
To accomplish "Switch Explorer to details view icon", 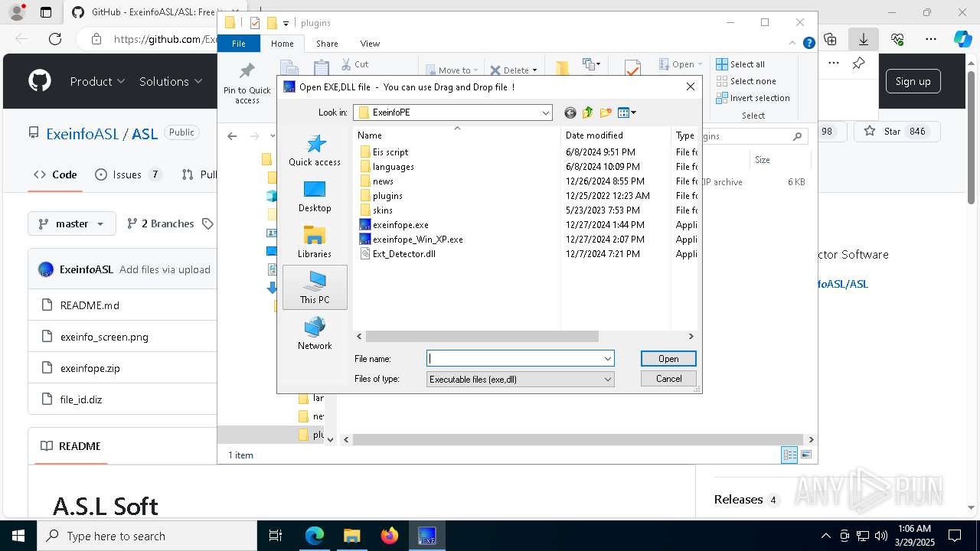I will pos(789,455).
